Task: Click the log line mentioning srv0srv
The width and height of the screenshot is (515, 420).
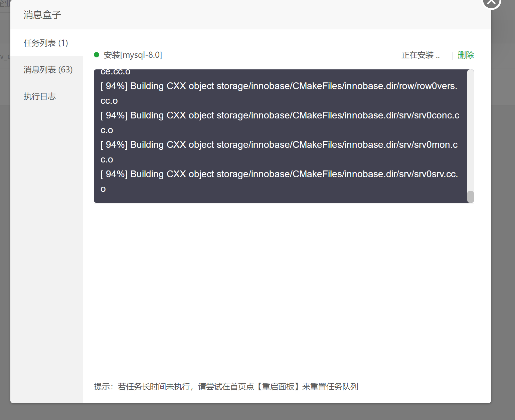Action: [x=279, y=181]
